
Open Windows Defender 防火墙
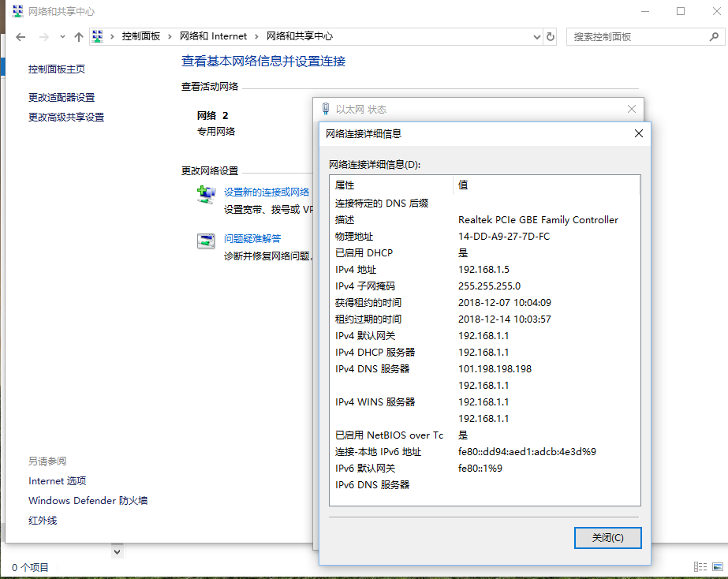point(88,500)
